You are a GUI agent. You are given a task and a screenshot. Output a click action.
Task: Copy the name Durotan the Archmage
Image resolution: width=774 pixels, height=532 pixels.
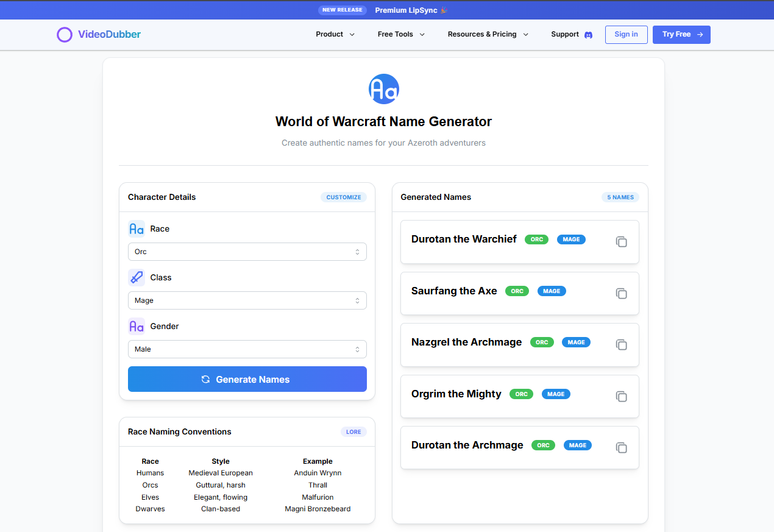click(621, 448)
